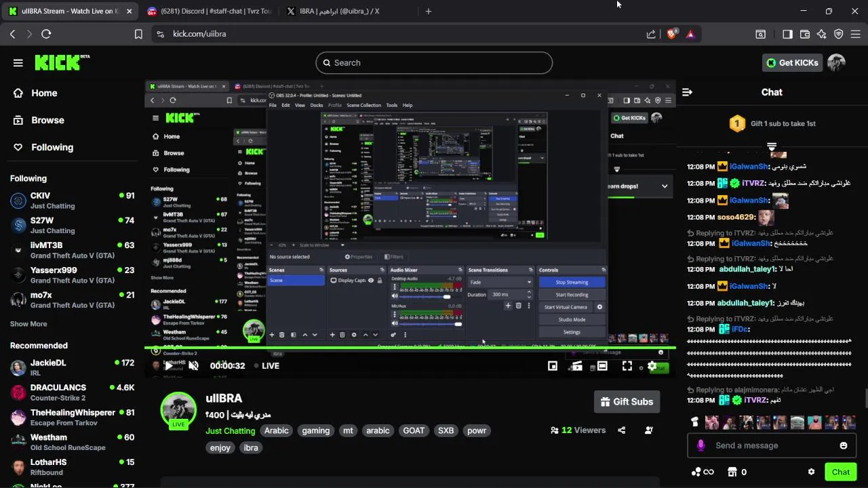Open profile avatar menu at top right
Viewport: 868px width, 488px height.
point(836,62)
